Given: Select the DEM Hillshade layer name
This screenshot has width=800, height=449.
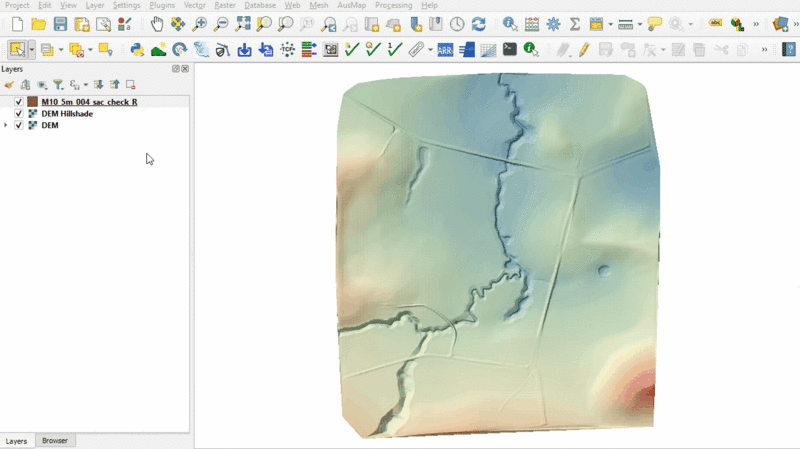Looking at the screenshot, I should point(67,114).
